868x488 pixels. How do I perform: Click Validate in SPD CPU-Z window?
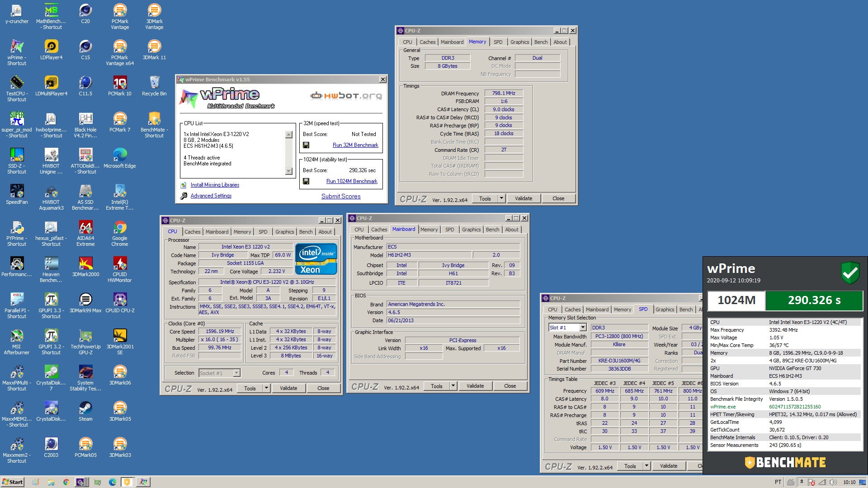coord(669,466)
